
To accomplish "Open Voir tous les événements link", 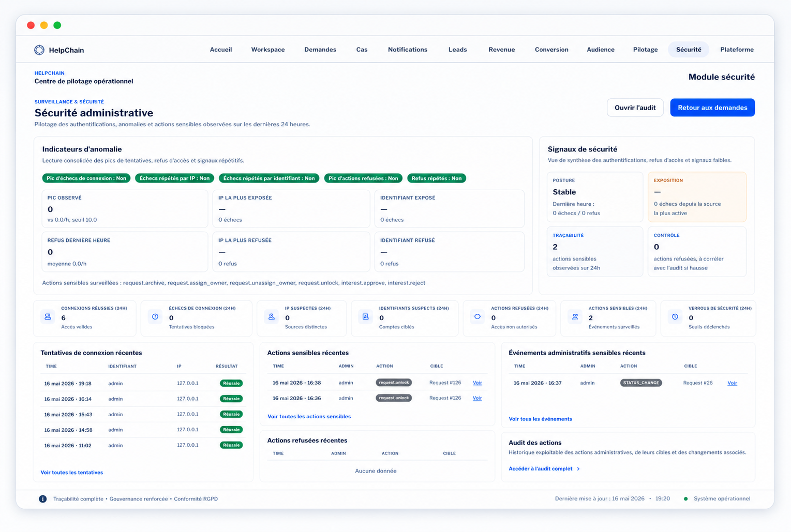I will point(540,419).
